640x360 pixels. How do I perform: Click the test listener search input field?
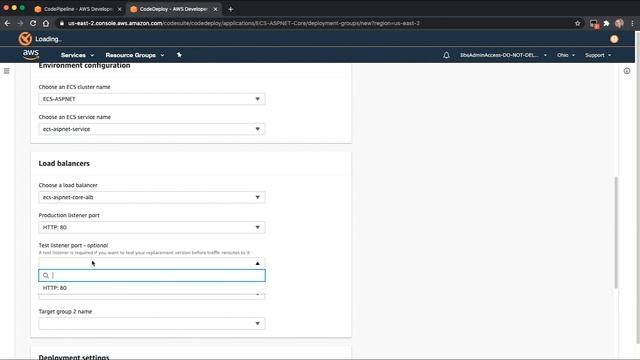click(x=152, y=276)
